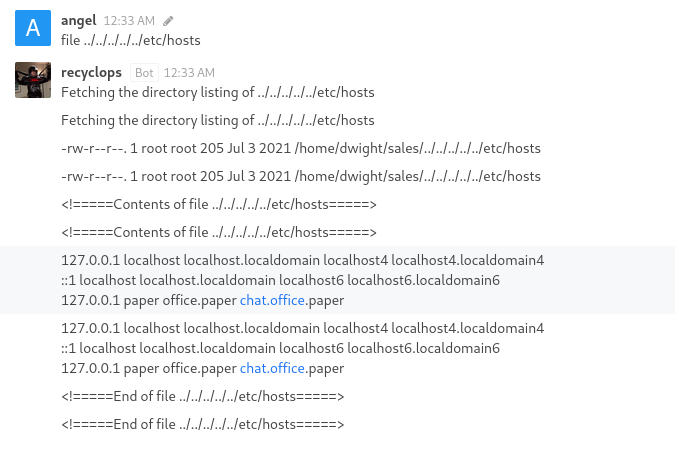Image resolution: width=675 pixels, height=451 pixels.
Task: Select the second "-rw-r--r--" file listing line
Action: click(300, 176)
